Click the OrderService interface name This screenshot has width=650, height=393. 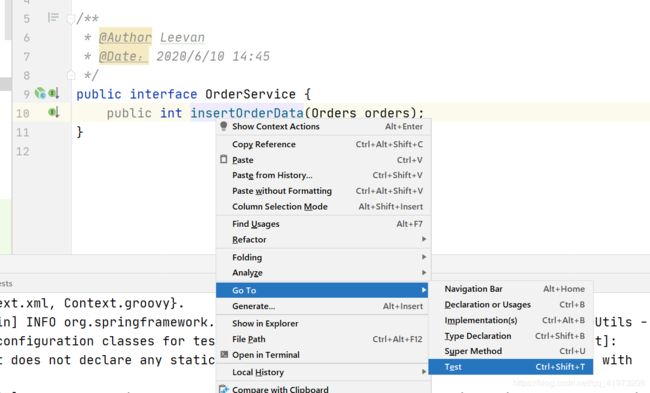(250, 94)
